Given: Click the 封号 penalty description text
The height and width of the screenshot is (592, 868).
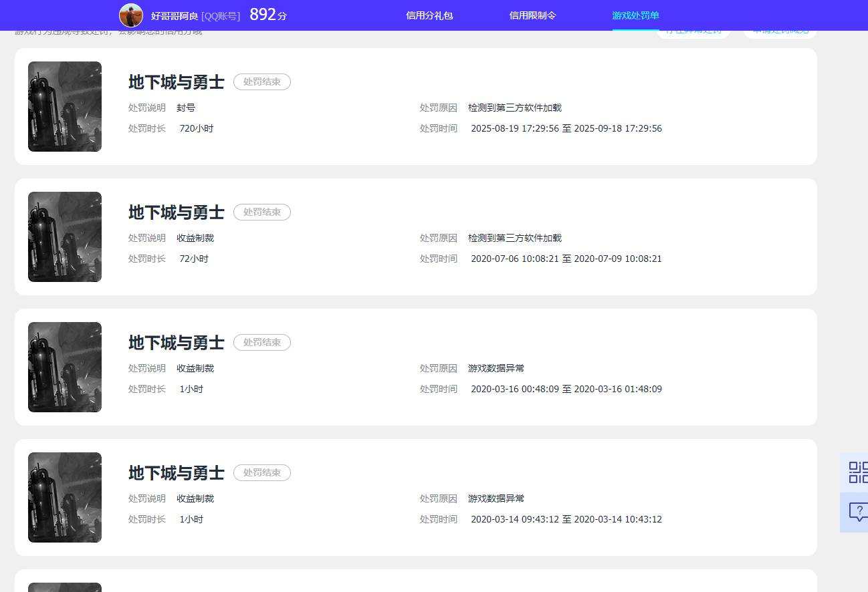Looking at the screenshot, I should (186, 108).
